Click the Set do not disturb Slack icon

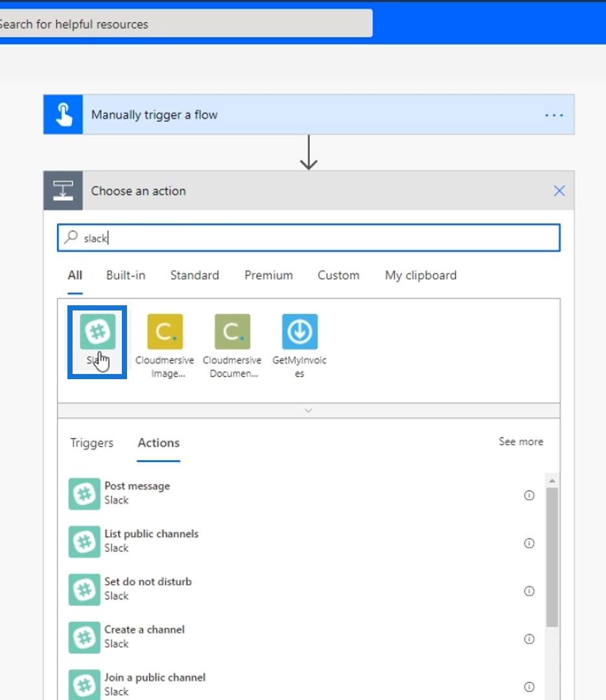[84, 589]
